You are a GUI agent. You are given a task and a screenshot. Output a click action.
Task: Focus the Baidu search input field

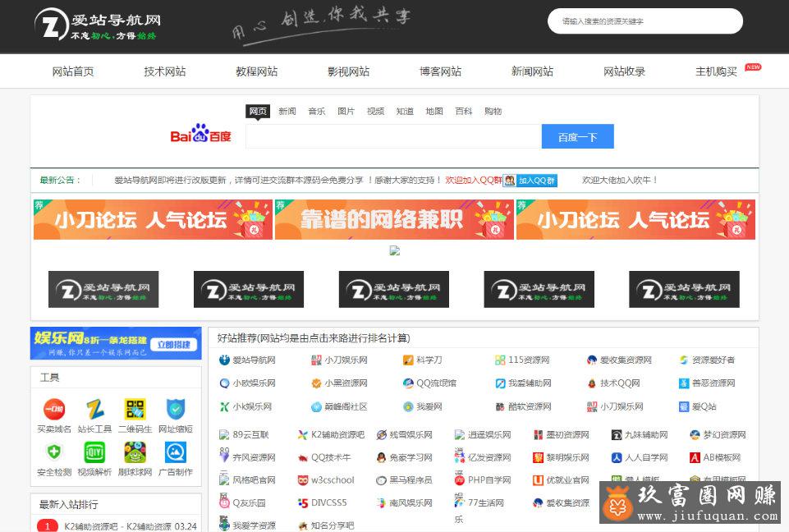(393, 137)
